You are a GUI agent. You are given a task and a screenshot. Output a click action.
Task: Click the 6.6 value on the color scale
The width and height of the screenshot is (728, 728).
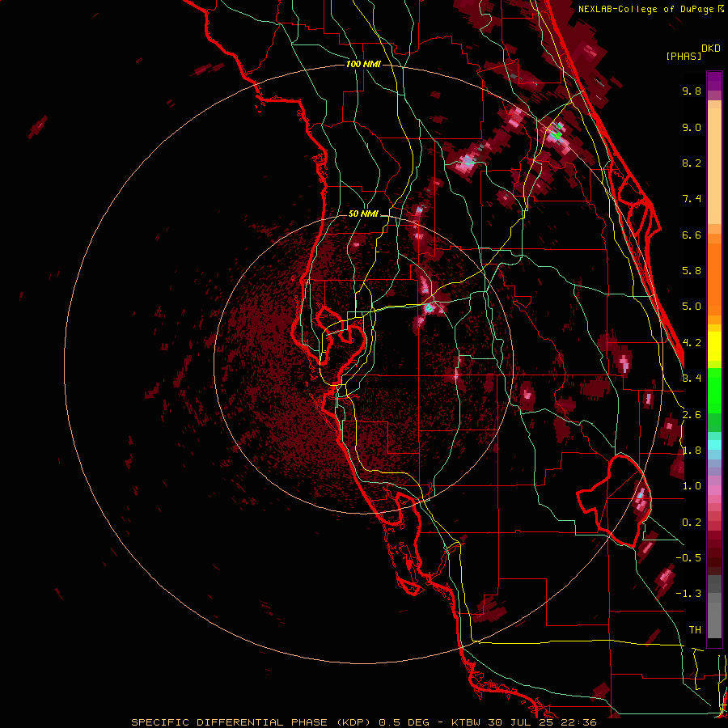tap(692, 235)
